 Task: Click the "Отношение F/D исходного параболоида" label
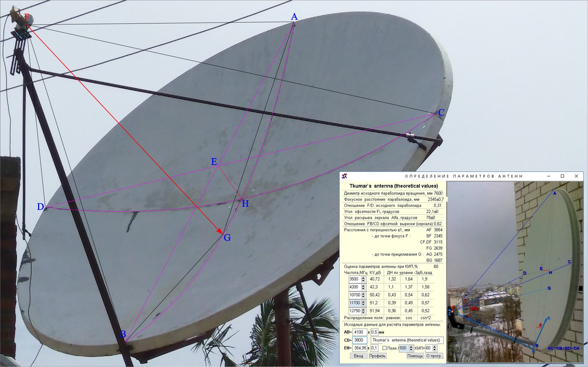tap(383, 206)
